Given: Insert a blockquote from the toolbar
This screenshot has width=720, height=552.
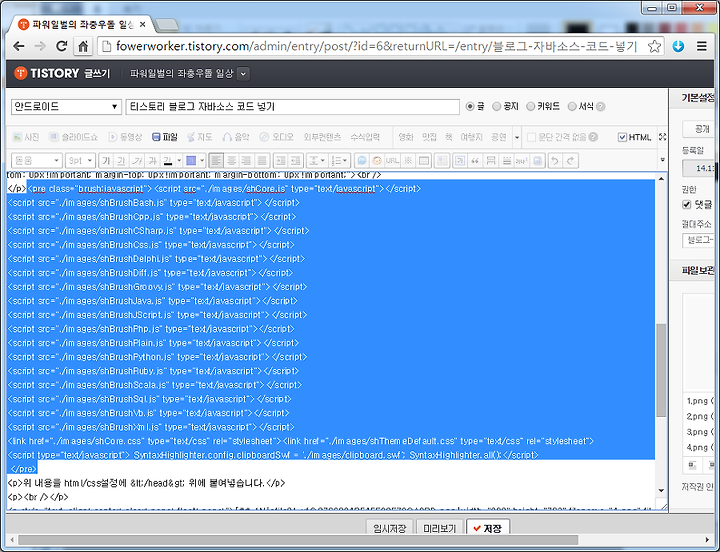Looking at the screenshot, I should click(x=475, y=161).
